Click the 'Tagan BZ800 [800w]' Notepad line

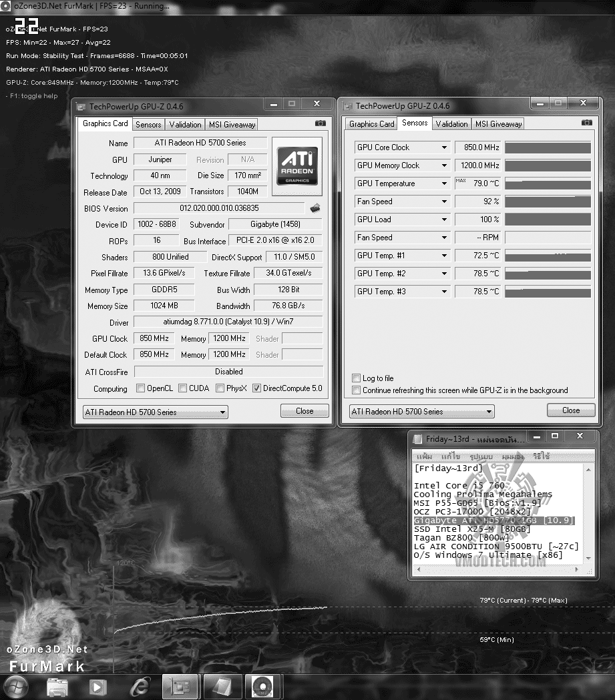click(461, 538)
